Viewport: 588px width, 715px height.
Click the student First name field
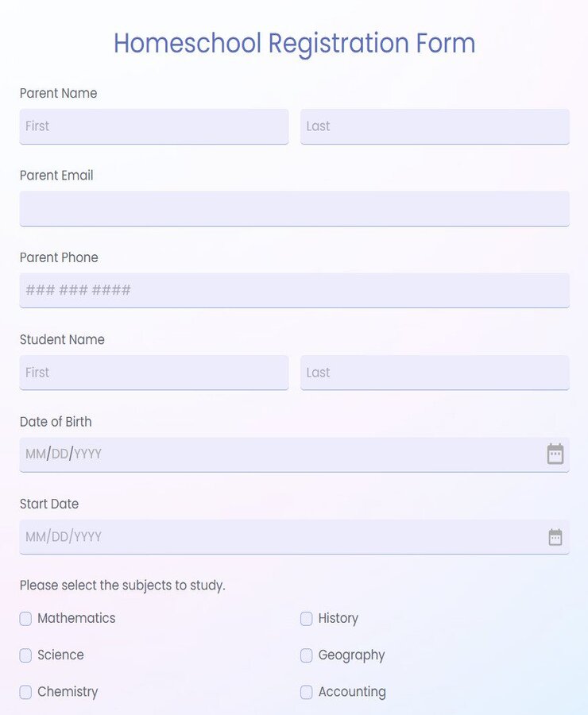point(153,372)
